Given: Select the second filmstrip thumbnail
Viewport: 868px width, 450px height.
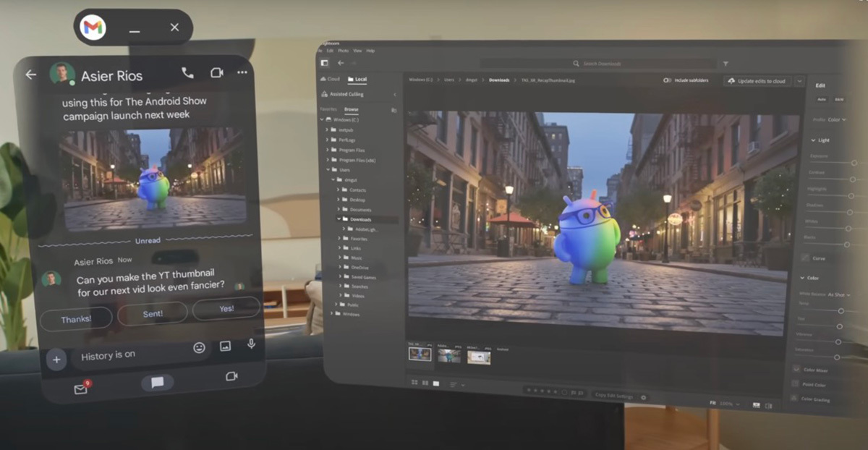Looking at the screenshot, I should click(x=448, y=356).
